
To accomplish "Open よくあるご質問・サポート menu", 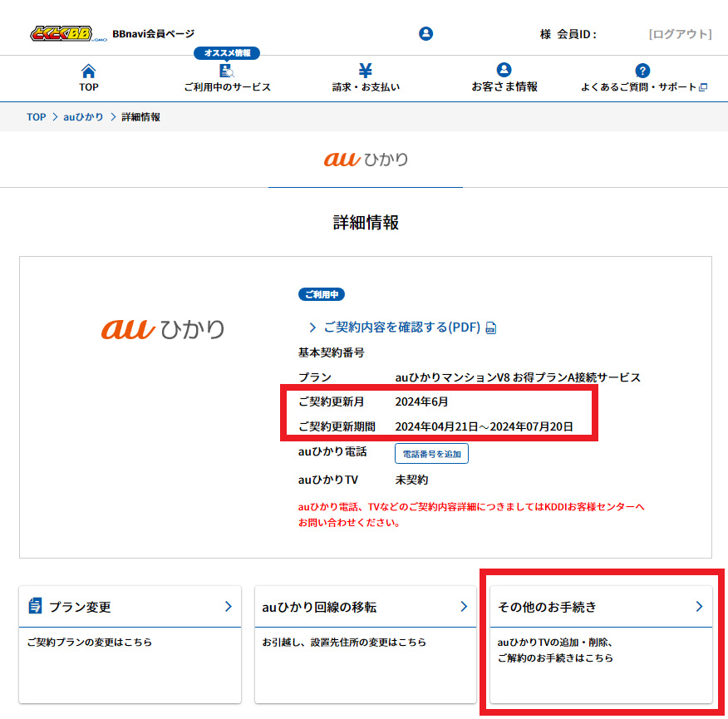I will pyautogui.click(x=639, y=87).
